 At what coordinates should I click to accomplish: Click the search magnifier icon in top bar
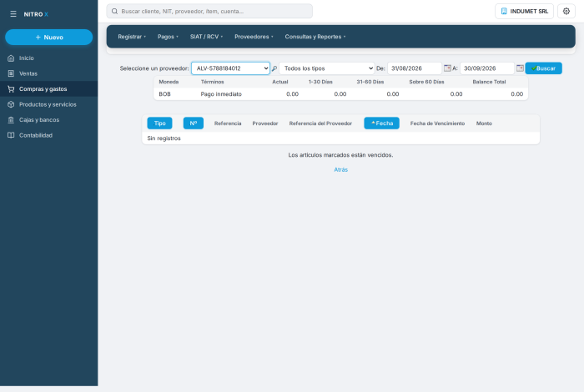tap(115, 11)
